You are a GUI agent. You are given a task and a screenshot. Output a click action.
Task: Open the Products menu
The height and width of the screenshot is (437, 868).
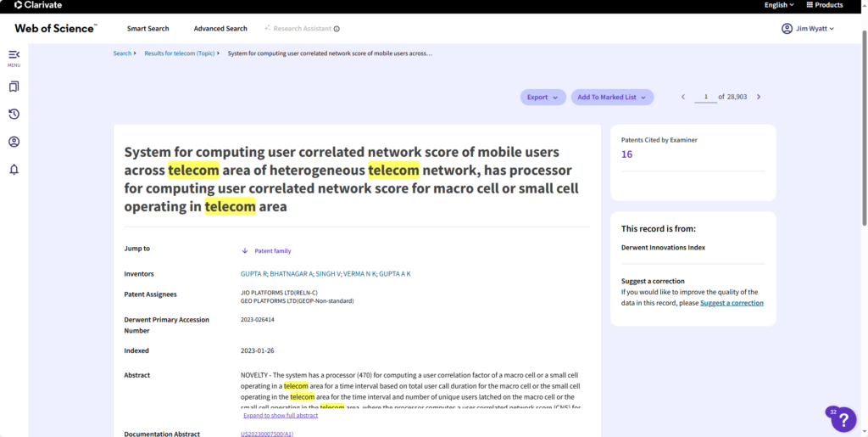(824, 5)
